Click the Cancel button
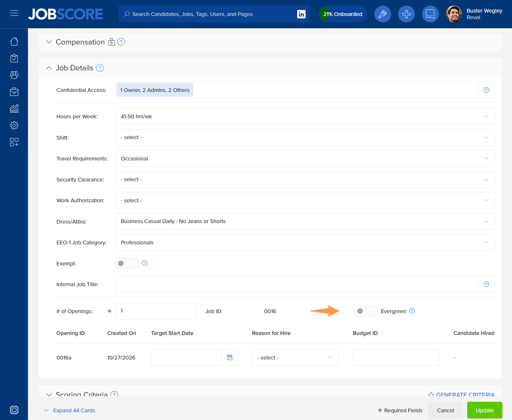Viewport: 512px width, 420px height. tap(445, 410)
